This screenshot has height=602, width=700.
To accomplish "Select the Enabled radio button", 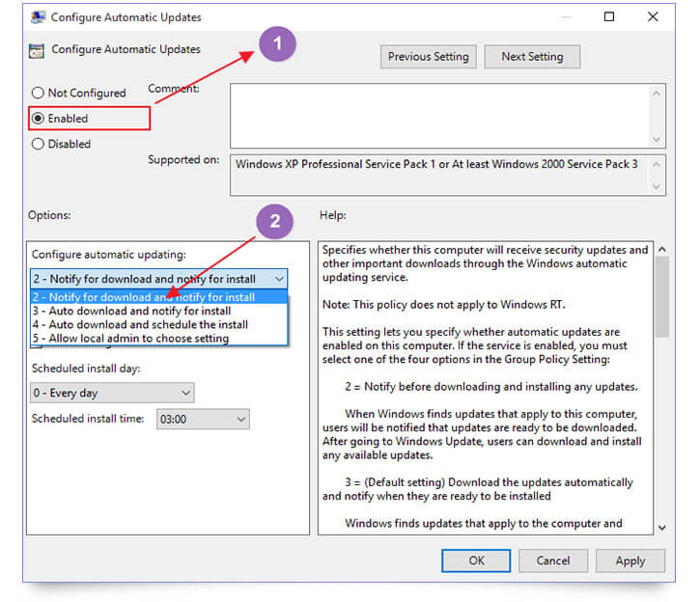I will tap(38, 118).
